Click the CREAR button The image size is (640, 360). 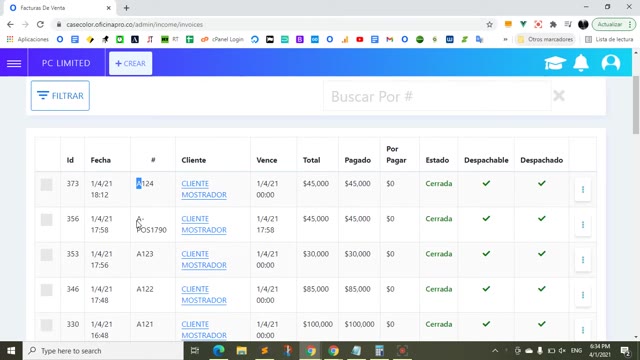[x=131, y=63]
